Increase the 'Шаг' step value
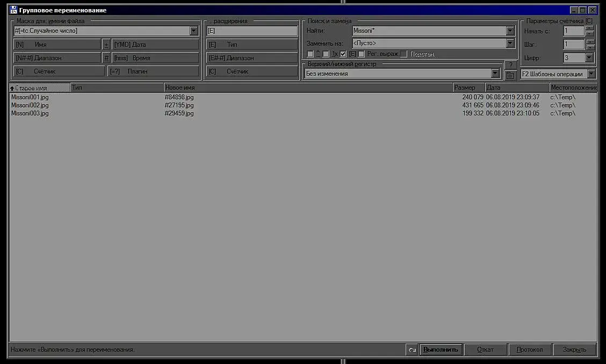The image size is (606, 364). click(x=590, y=42)
